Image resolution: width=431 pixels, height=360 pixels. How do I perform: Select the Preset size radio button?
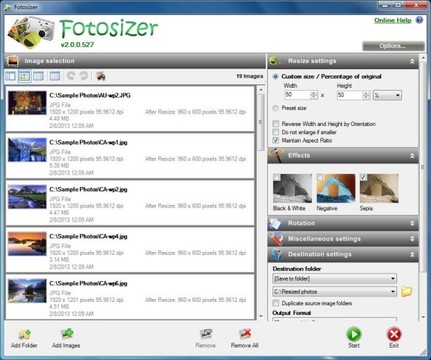[x=275, y=108]
